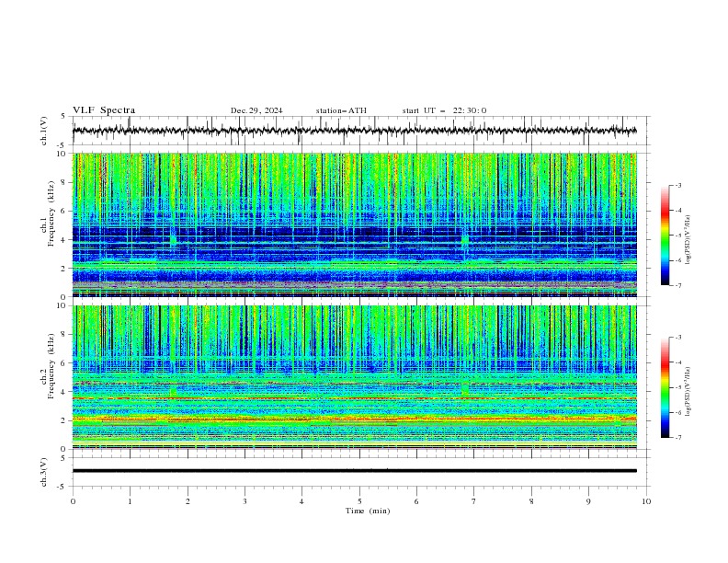The image size is (728, 563).
Task: Click the time axis tick label '10'
Action: (646, 501)
